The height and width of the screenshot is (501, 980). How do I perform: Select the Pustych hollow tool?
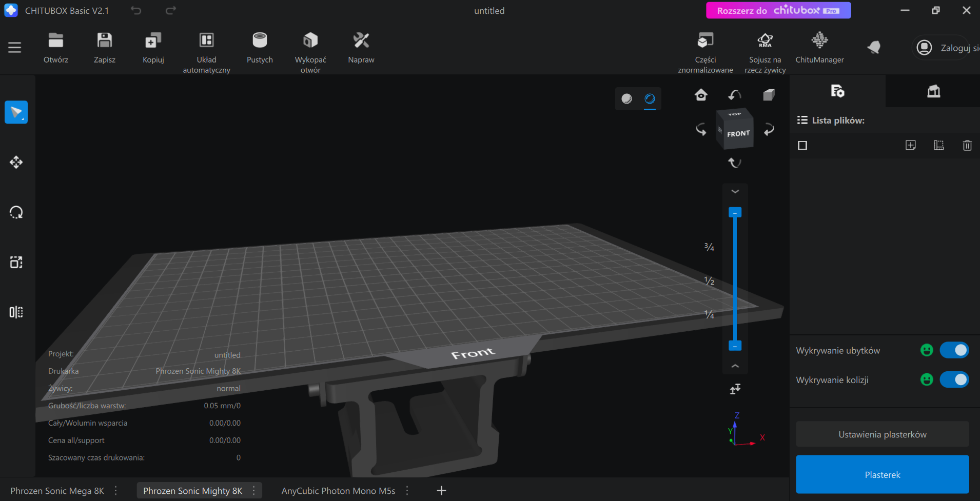[x=260, y=48]
